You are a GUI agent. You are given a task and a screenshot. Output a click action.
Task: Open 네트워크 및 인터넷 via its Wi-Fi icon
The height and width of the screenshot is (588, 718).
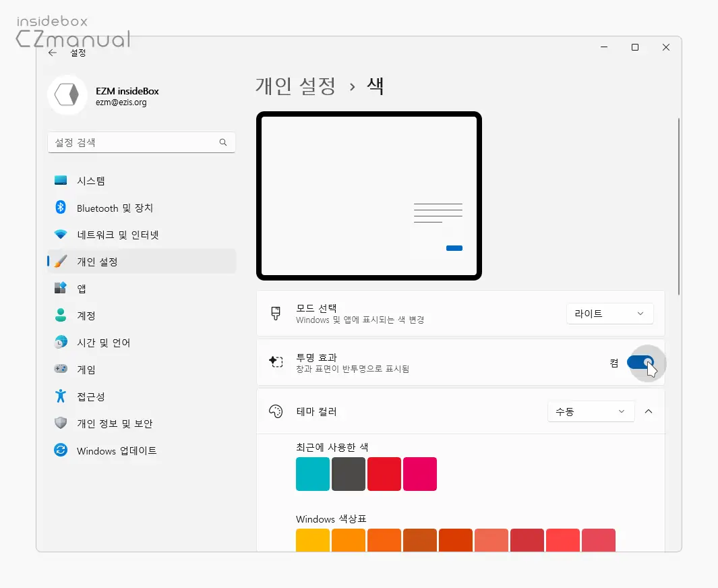(61, 235)
